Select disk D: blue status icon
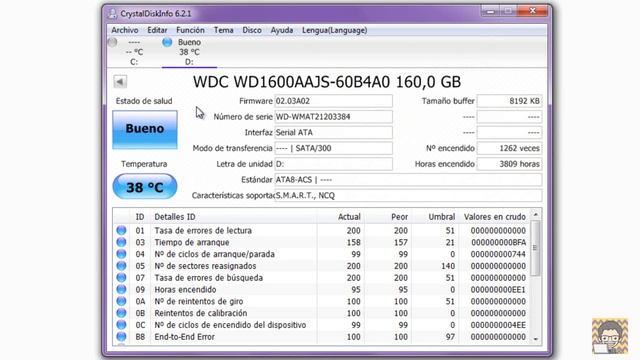Image resolution: width=640 pixels, height=360 pixels. pyautogui.click(x=167, y=42)
